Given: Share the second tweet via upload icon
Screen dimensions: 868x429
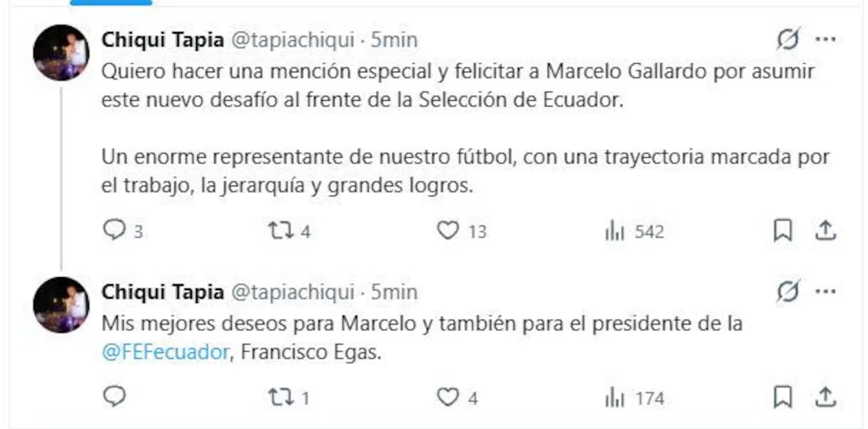Looking at the screenshot, I should (825, 396).
